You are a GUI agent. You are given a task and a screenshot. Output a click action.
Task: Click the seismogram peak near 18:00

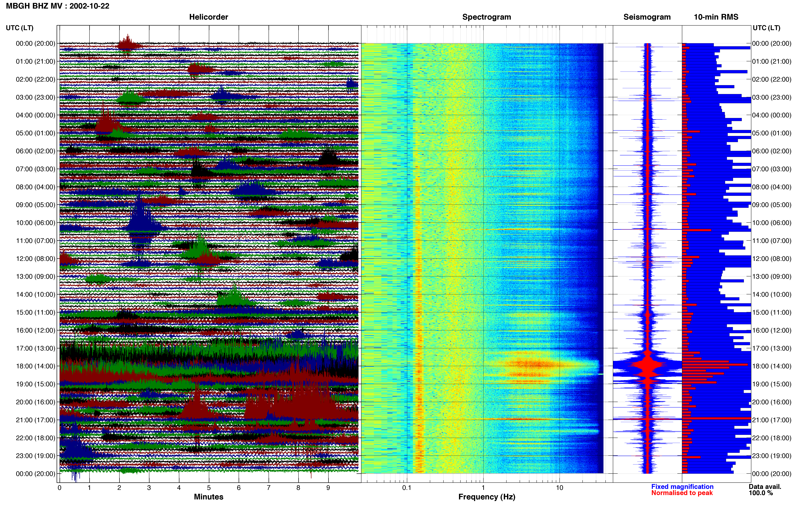647,365
